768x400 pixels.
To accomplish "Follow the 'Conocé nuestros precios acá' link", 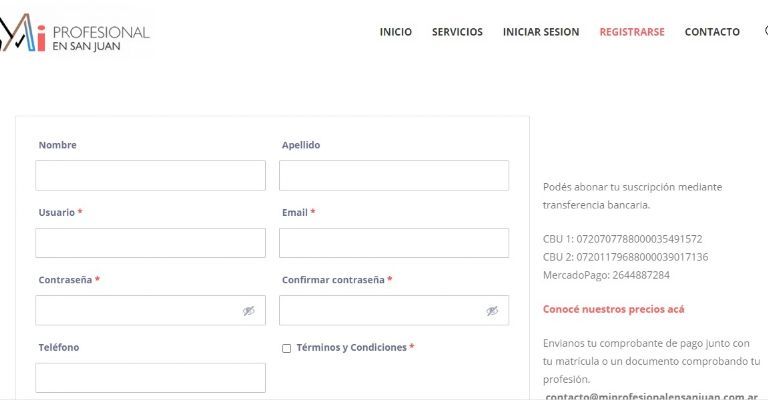I will 613,310.
